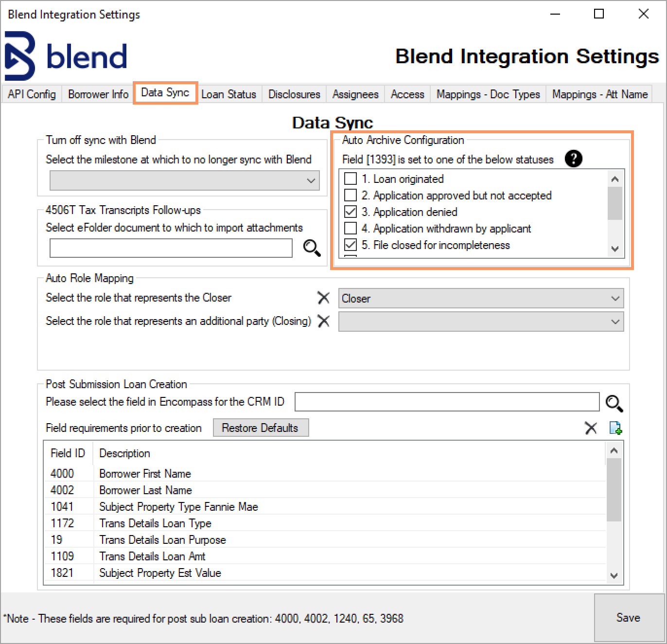The image size is (667, 644).
Task: Open Mappings - Att Name tab
Action: coord(599,94)
